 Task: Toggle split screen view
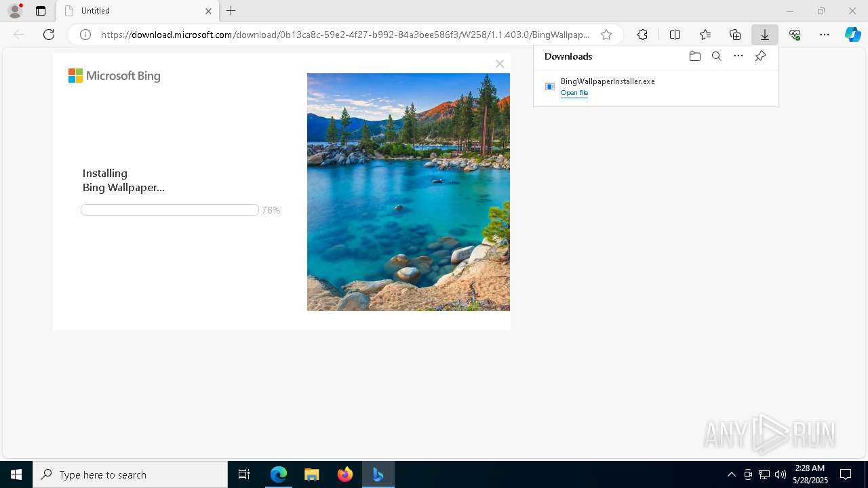[x=675, y=35]
